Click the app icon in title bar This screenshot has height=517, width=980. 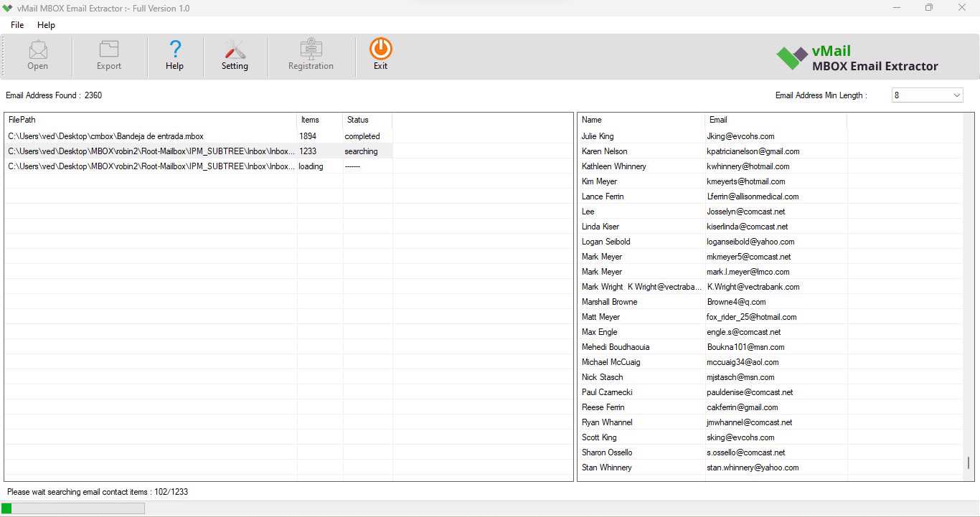pyautogui.click(x=8, y=8)
